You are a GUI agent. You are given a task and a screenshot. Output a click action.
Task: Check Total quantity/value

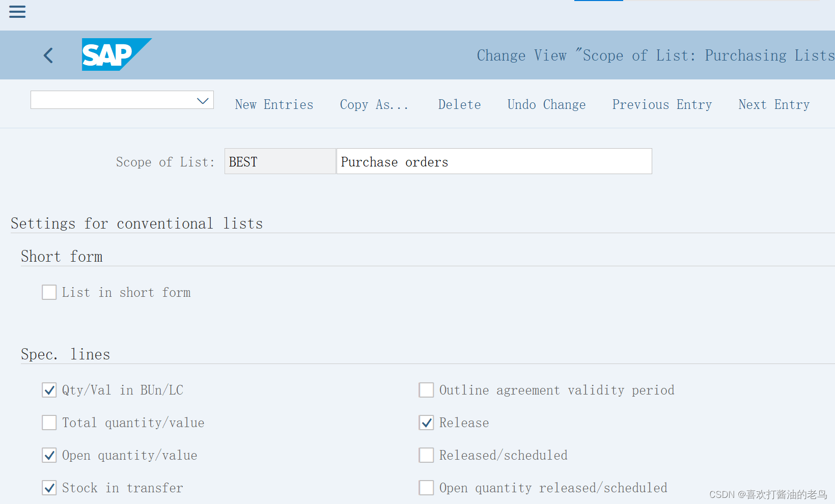49,423
